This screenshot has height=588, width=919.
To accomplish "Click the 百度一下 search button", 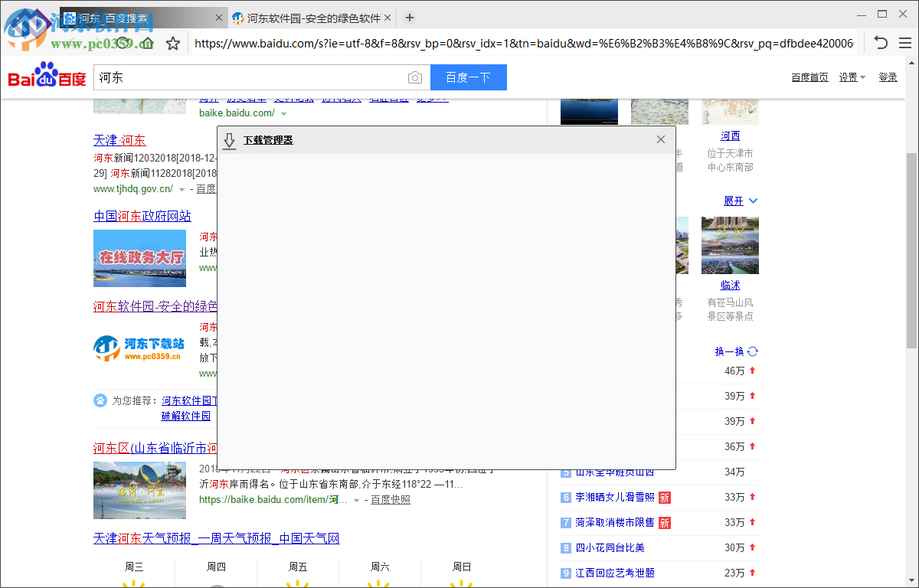I will (x=468, y=77).
